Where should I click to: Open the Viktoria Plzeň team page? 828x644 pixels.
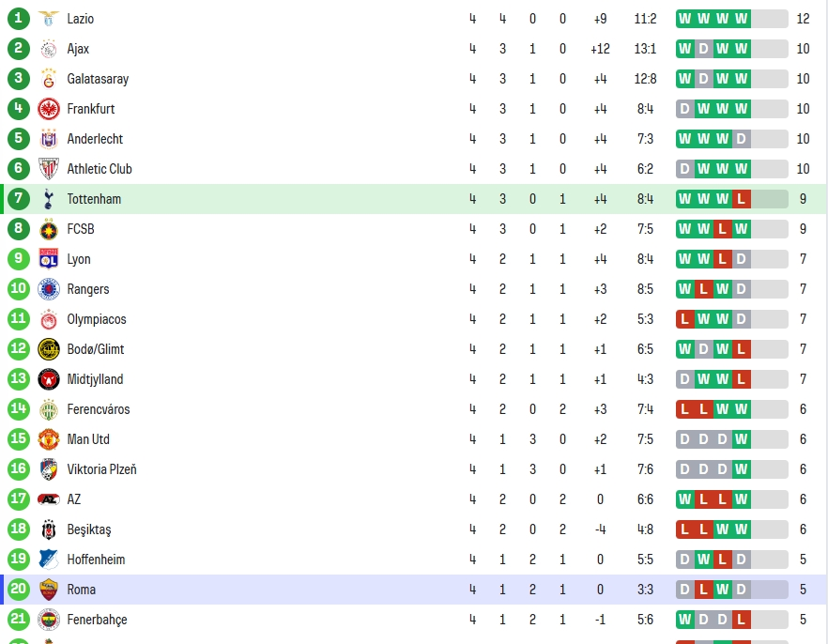tap(102, 469)
